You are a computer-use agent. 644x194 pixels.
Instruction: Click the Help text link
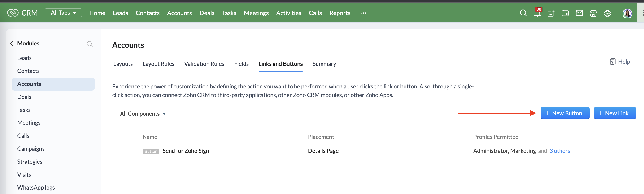tap(624, 62)
